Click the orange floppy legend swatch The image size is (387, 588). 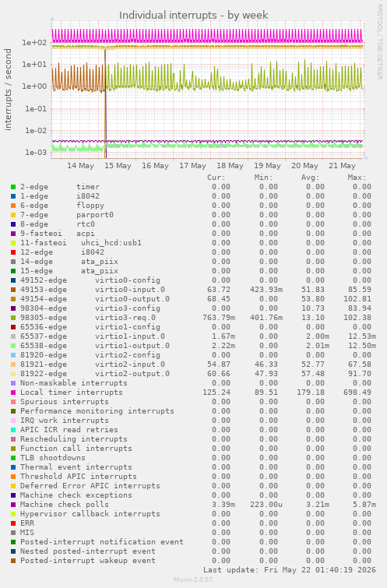pos(13,206)
